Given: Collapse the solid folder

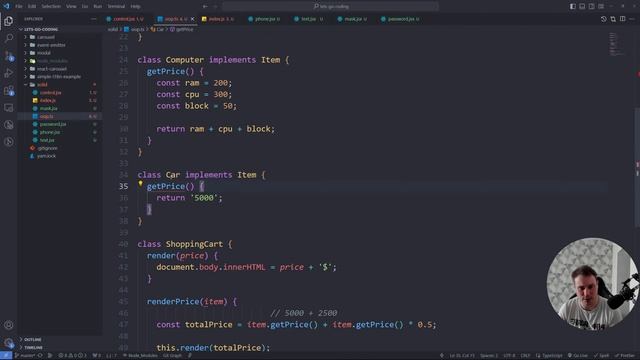Looking at the screenshot, I should tap(59, 84).
